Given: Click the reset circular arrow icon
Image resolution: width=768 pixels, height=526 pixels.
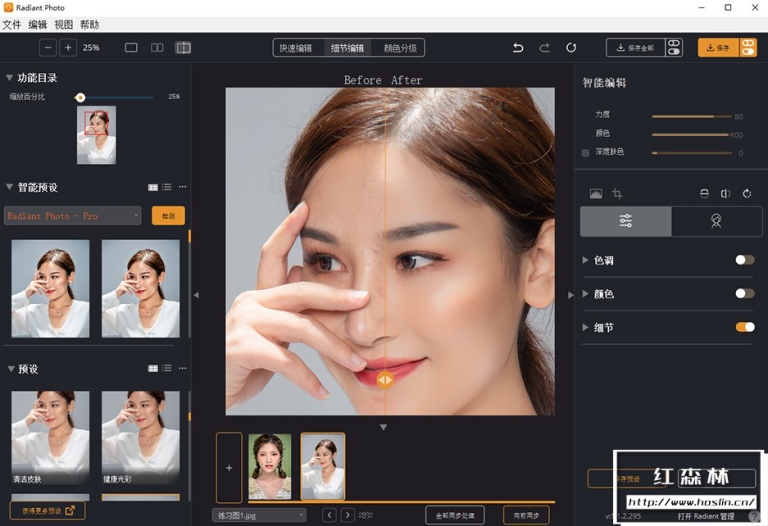Looking at the screenshot, I should (x=571, y=48).
